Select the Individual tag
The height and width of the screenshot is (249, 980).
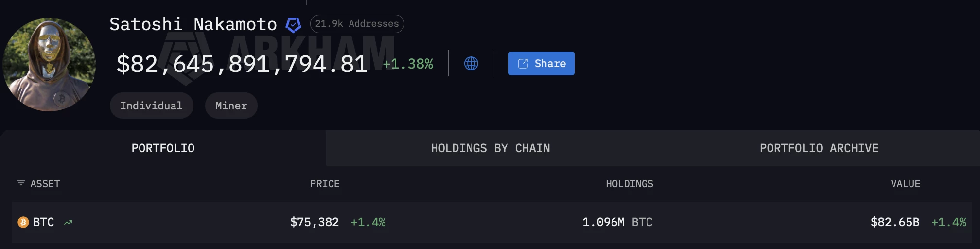[x=151, y=106]
